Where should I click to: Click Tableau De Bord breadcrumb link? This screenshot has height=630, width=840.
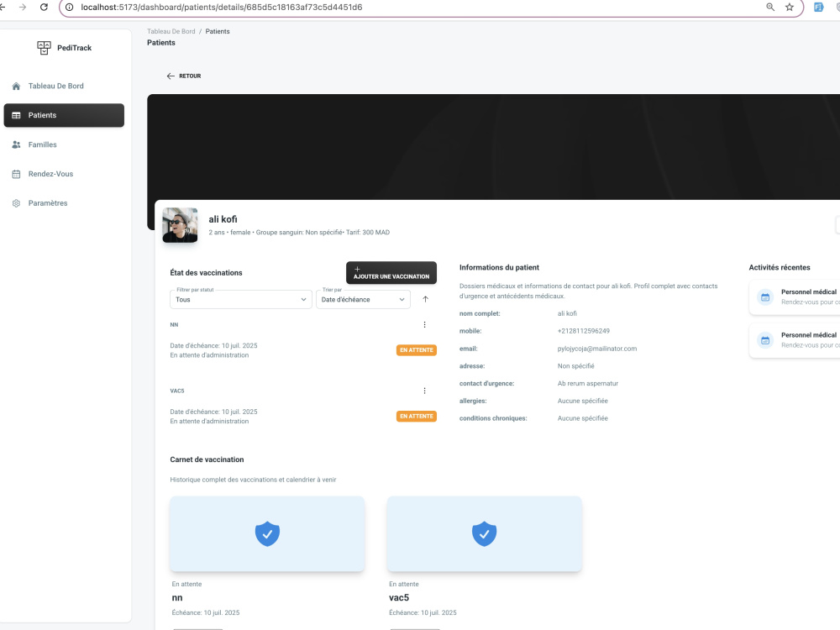tap(171, 32)
